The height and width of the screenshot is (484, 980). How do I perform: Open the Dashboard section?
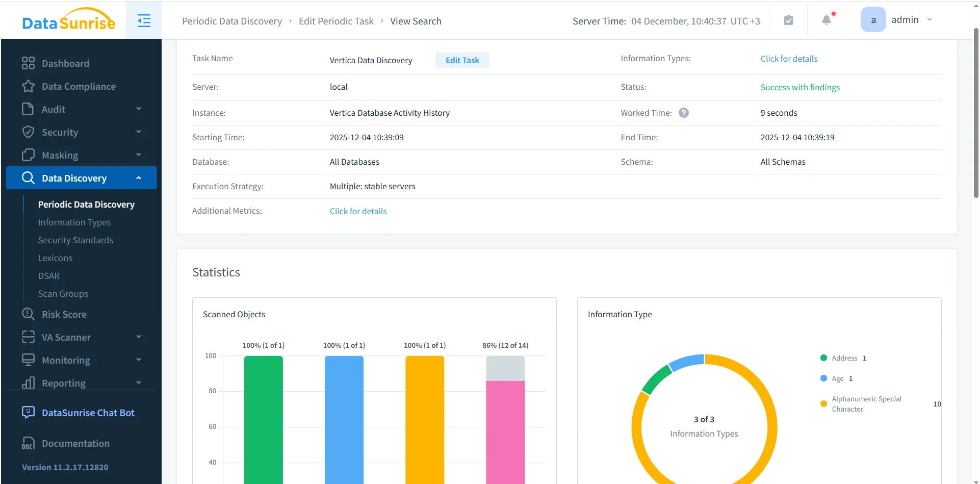pos(65,63)
